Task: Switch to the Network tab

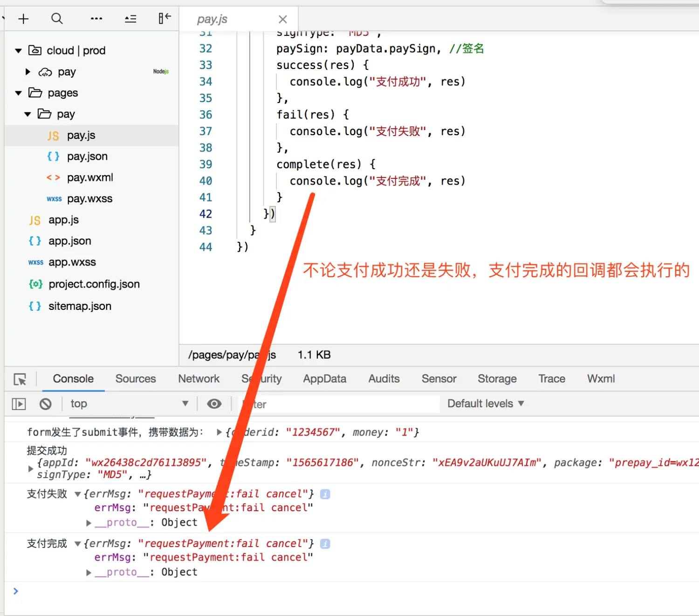Action: pyautogui.click(x=199, y=379)
